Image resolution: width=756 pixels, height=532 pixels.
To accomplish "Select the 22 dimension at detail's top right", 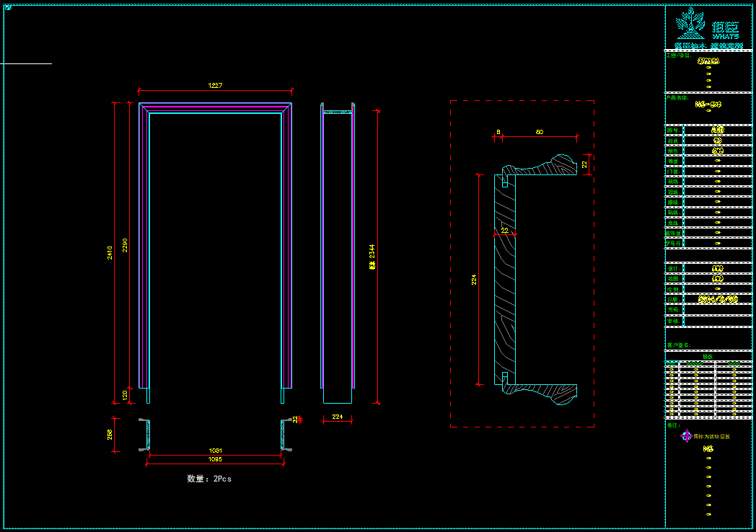I will [x=584, y=164].
